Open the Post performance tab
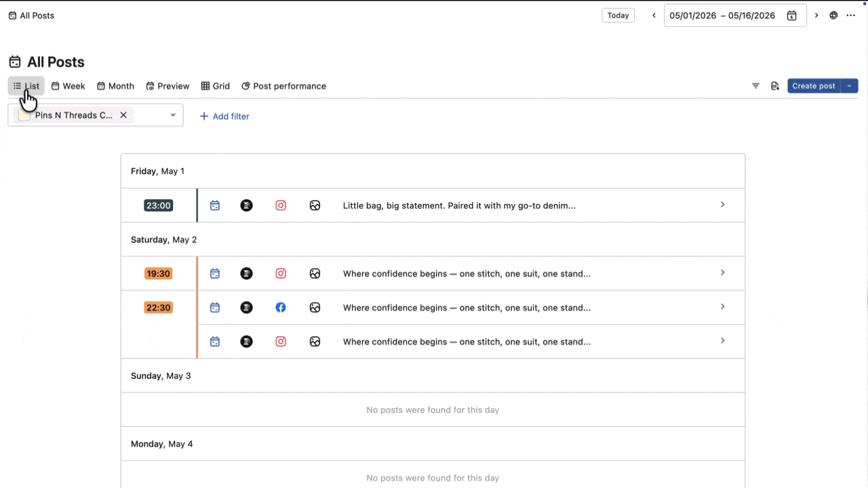868x488 pixels. pos(283,86)
